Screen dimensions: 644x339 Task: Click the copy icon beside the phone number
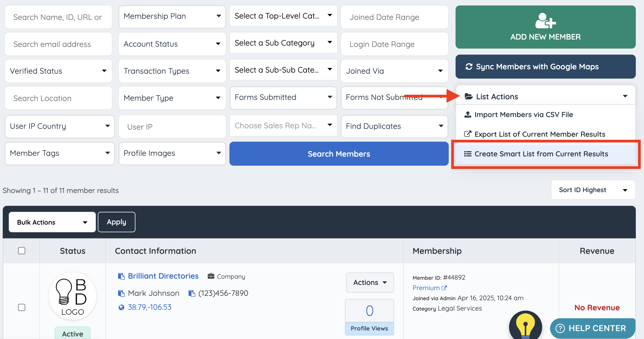click(192, 293)
